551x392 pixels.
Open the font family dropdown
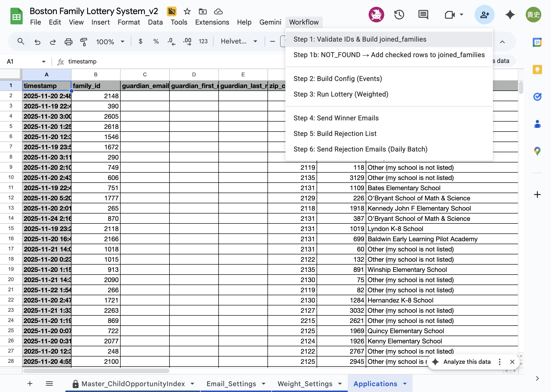pyautogui.click(x=239, y=42)
